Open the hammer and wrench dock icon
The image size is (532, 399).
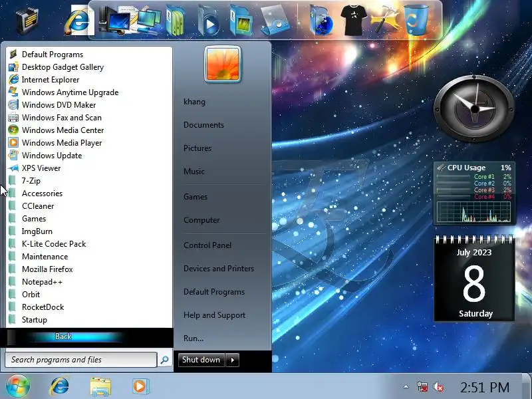[386, 21]
